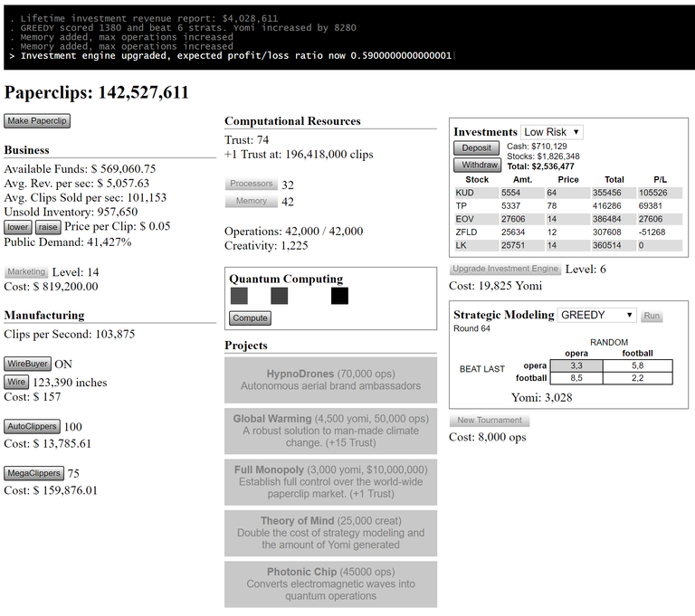Click the second gray quantum chip square
The width and height of the screenshot is (695, 616).
click(x=280, y=296)
